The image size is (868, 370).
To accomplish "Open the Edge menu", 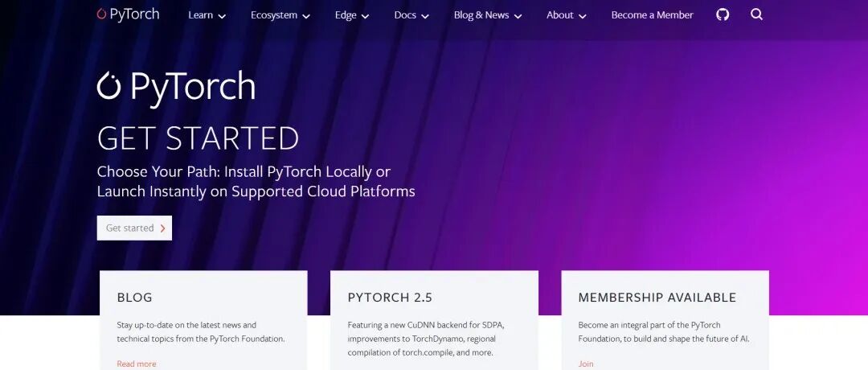I will tap(351, 15).
